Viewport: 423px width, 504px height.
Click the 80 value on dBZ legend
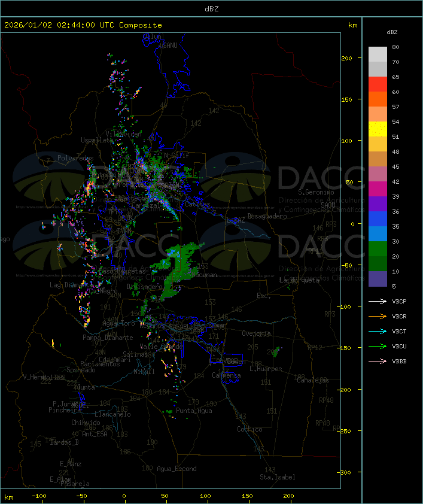click(395, 47)
